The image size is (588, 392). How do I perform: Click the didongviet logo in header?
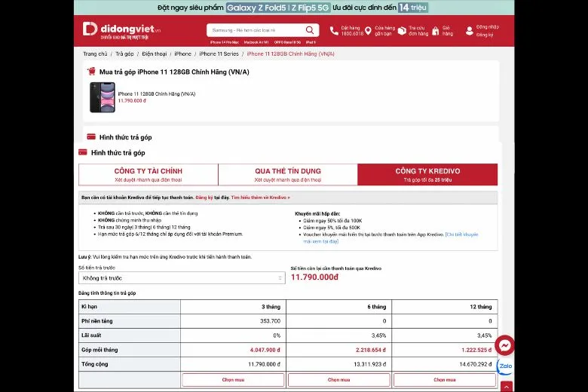pos(121,30)
